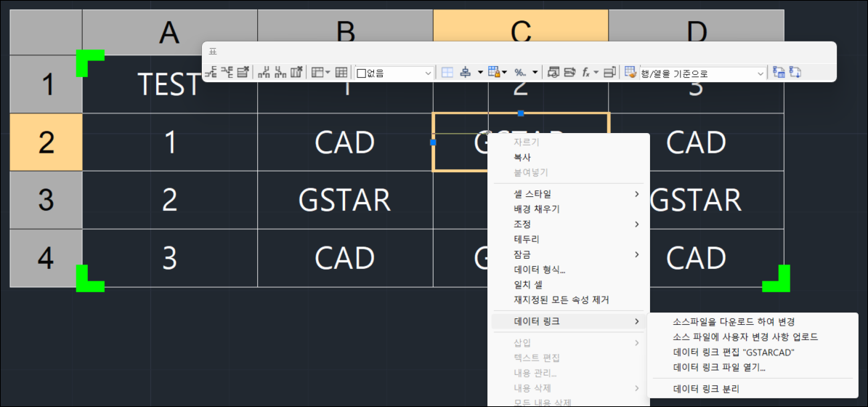Click the cell borders icon in the toolbar
Screen dimensions: 868x407
(447, 73)
